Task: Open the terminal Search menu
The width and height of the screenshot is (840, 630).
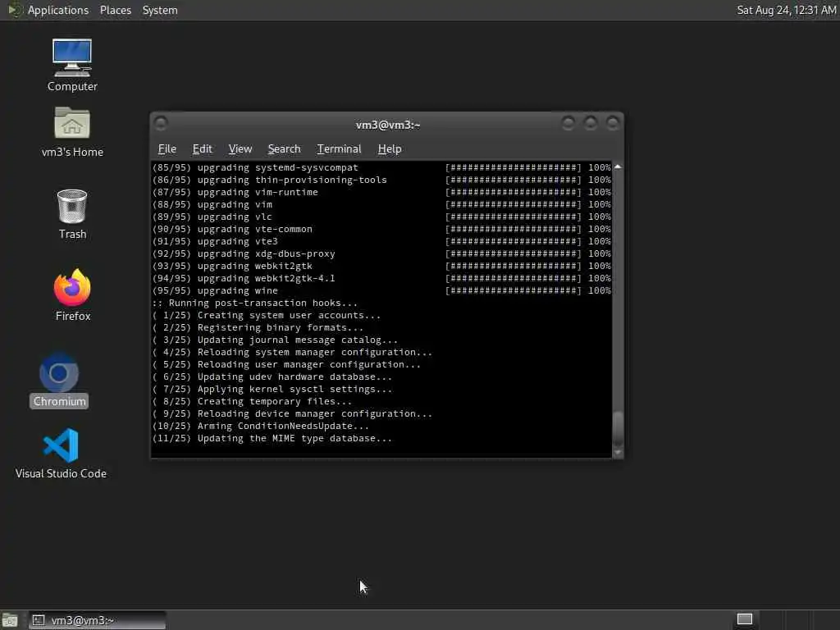Action: 284,149
